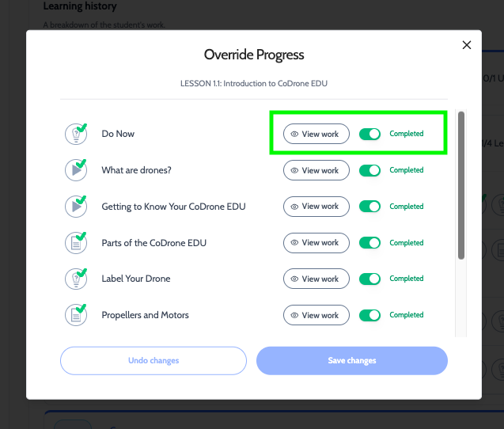Click the Label Your Drone activity title
This screenshot has width=504, height=429.
(x=136, y=279)
